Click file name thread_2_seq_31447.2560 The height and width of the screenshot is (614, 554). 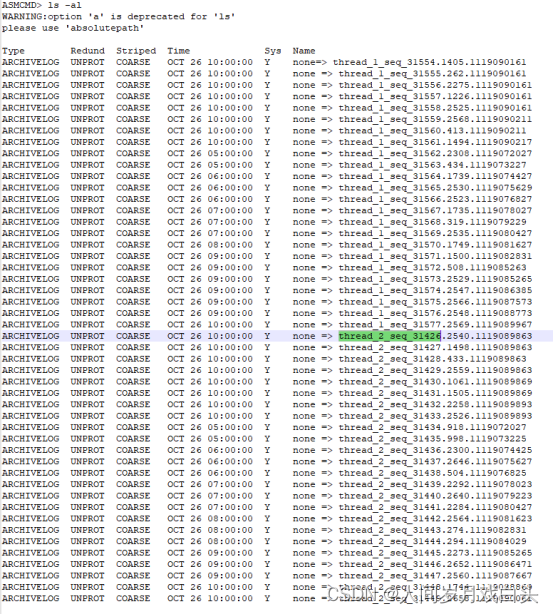[x=435, y=576]
